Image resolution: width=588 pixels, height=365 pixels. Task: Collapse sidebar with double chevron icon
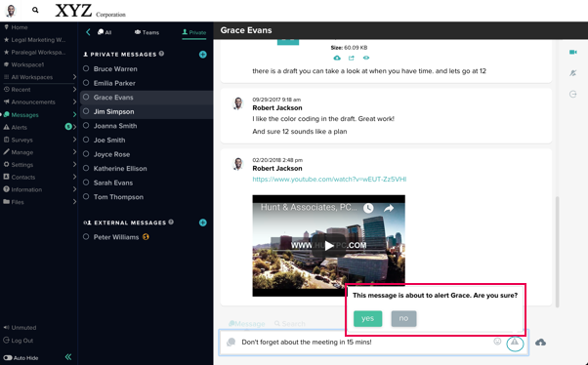pos(68,357)
